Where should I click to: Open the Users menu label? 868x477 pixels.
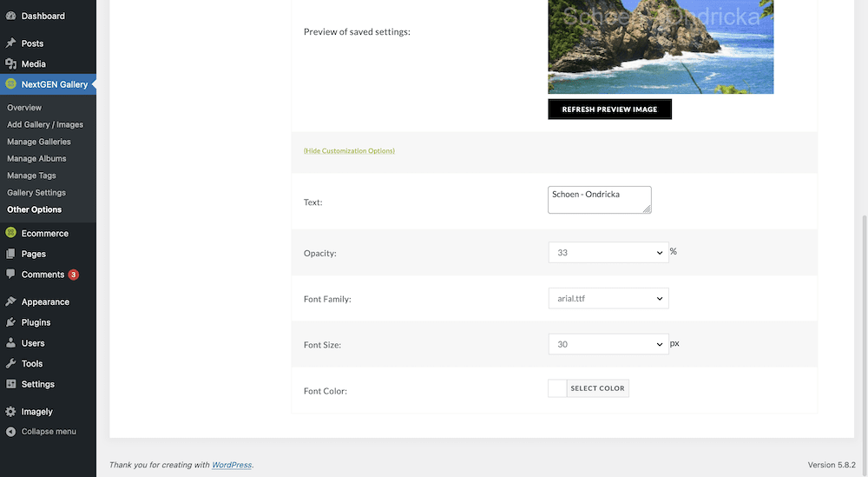click(x=33, y=343)
